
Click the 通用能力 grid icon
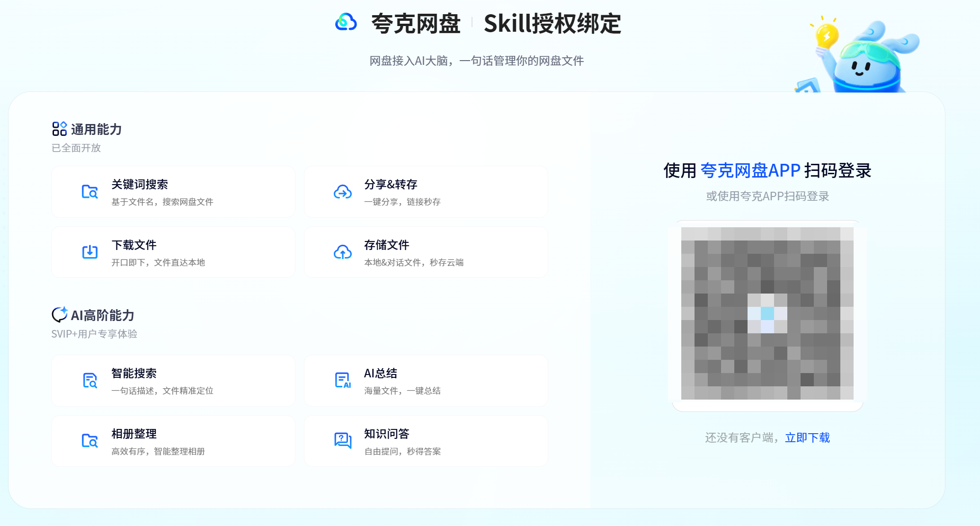click(59, 129)
